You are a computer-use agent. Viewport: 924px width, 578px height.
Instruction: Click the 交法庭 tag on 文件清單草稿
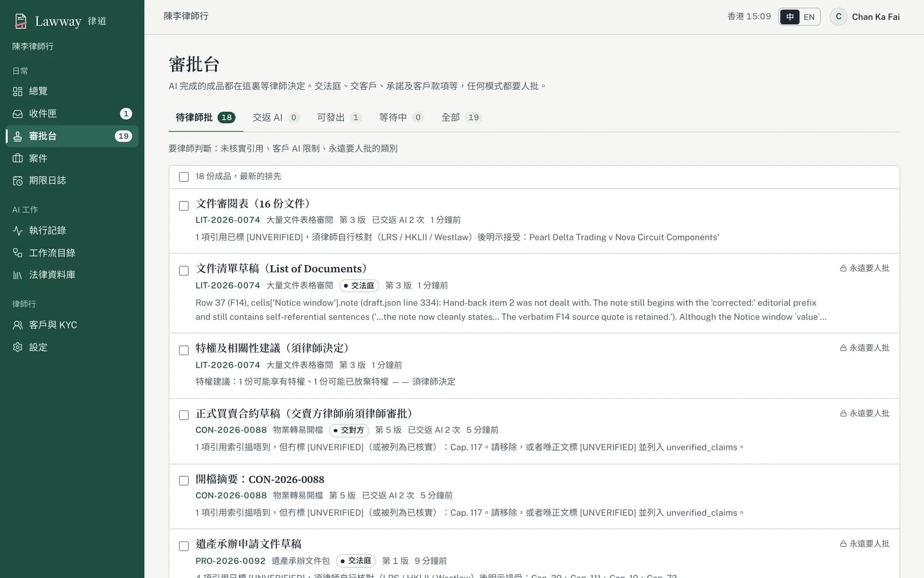(359, 286)
